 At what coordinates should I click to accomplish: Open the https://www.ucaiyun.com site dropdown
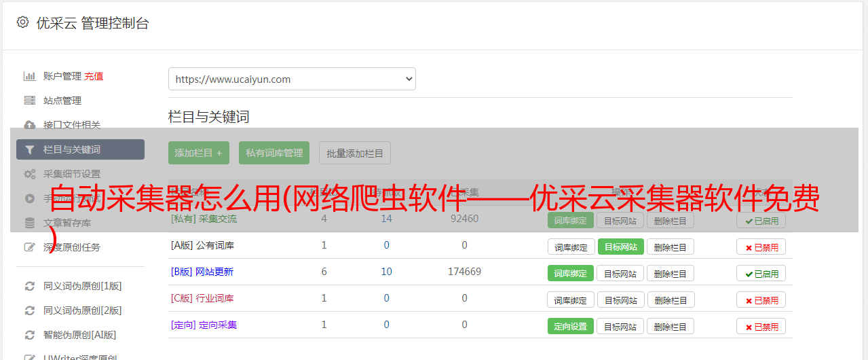[292, 79]
